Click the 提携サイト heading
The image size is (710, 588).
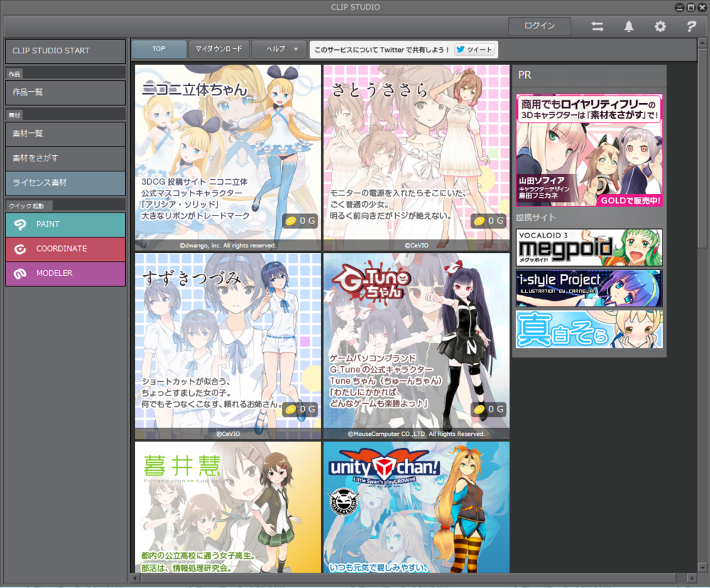click(x=536, y=218)
